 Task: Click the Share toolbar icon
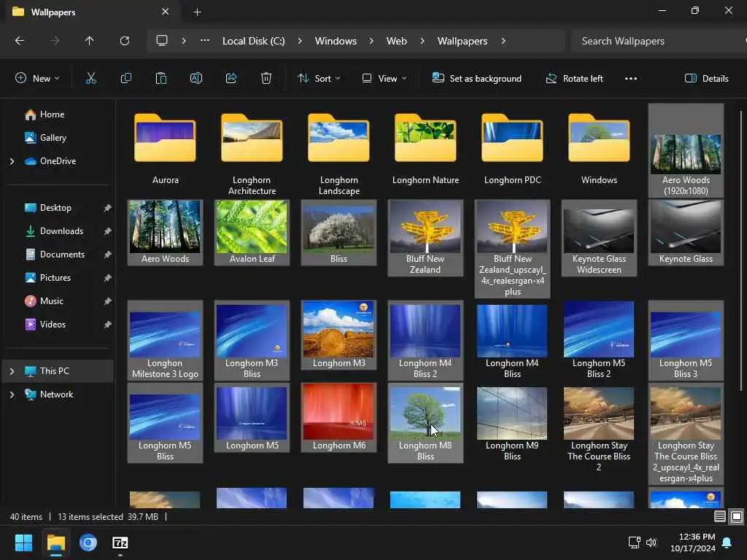pyautogui.click(x=231, y=79)
